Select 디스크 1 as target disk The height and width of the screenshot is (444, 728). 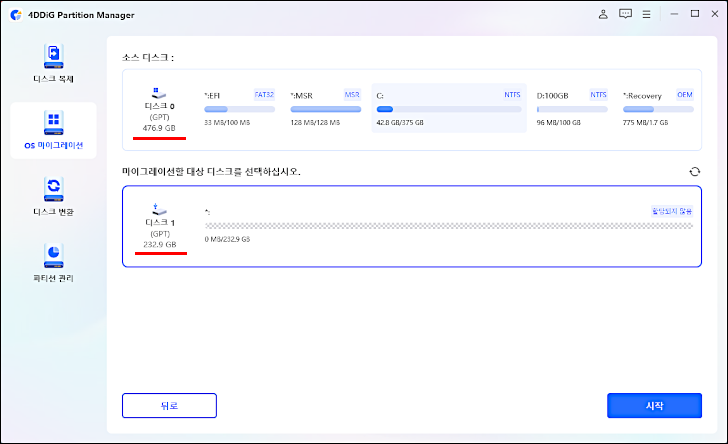[x=412, y=227]
